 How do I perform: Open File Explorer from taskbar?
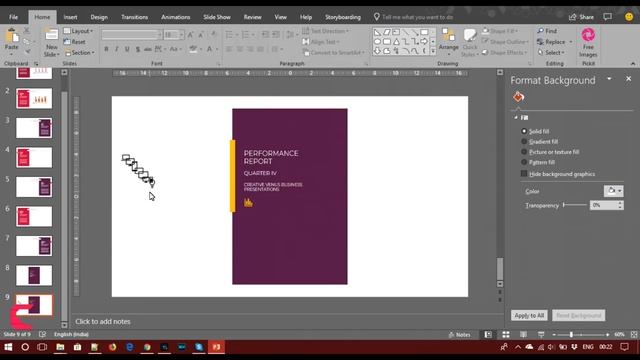coord(60,347)
